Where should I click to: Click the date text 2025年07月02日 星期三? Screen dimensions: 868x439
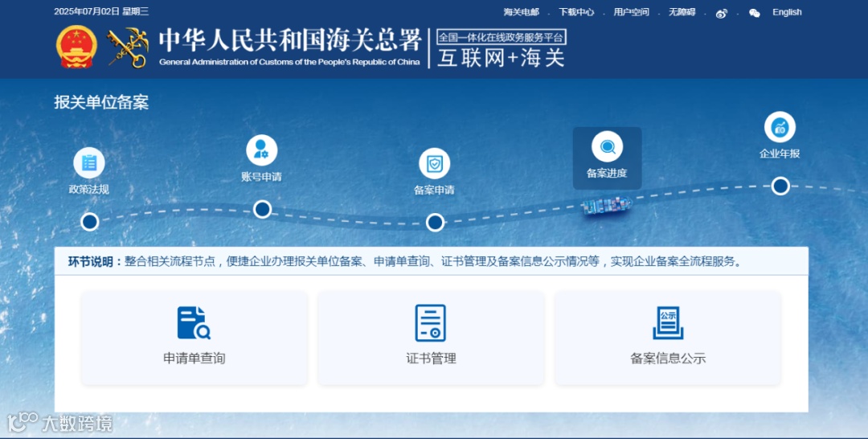coord(101,11)
